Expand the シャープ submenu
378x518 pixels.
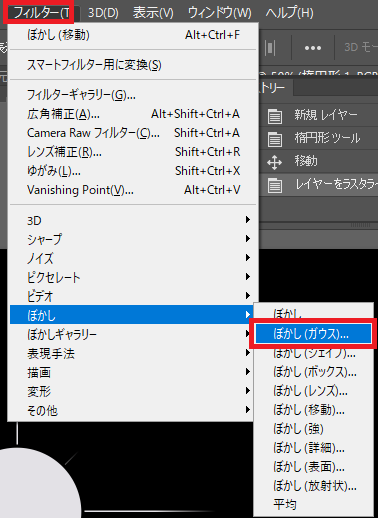click(133, 239)
